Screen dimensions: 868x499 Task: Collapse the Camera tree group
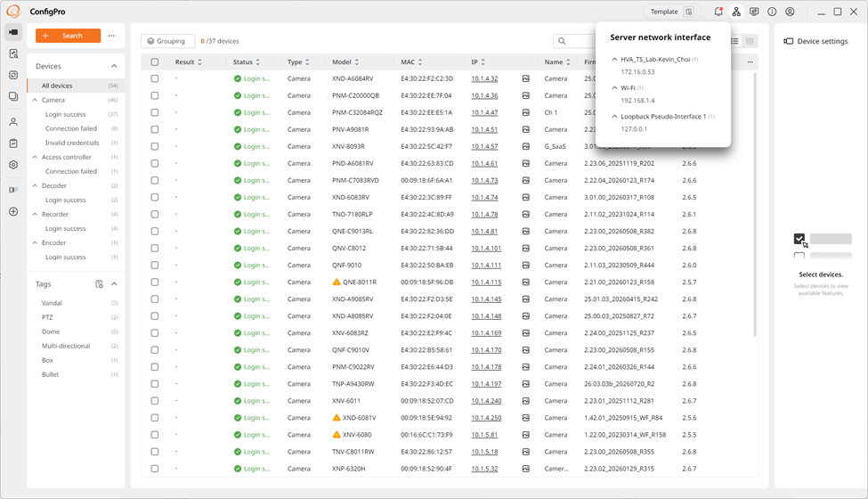35,100
